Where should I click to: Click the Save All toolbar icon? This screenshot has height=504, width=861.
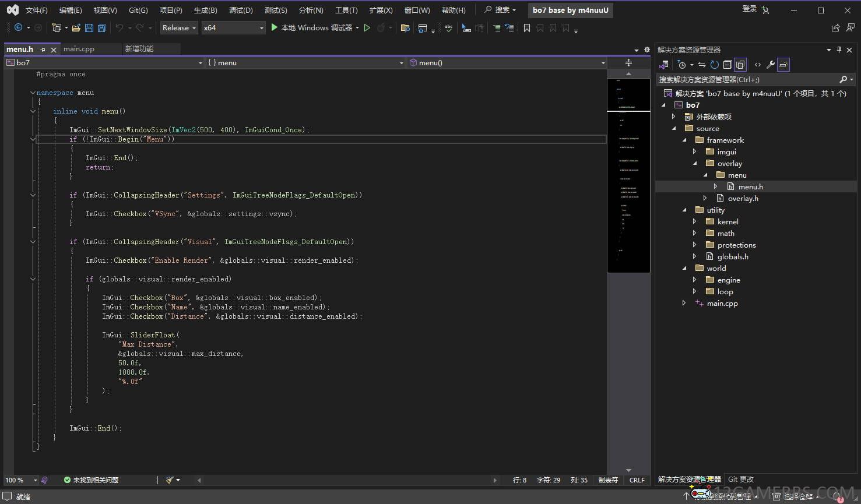(x=102, y=28)
